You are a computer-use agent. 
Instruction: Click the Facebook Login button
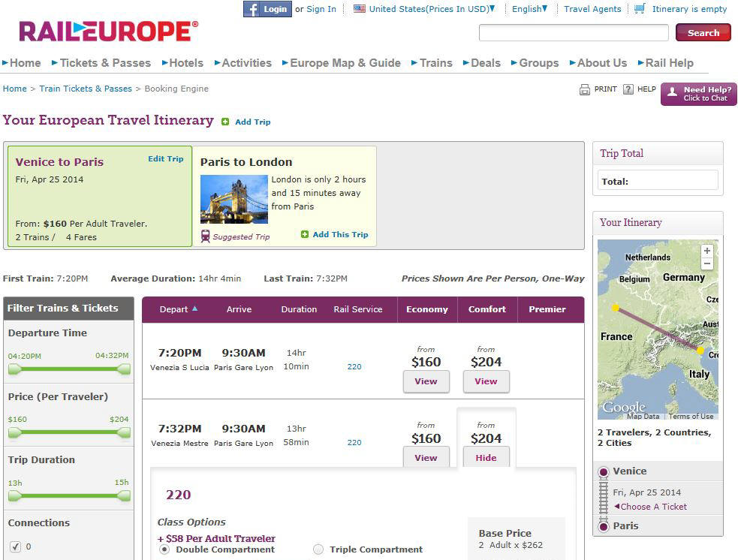[267, 9]
